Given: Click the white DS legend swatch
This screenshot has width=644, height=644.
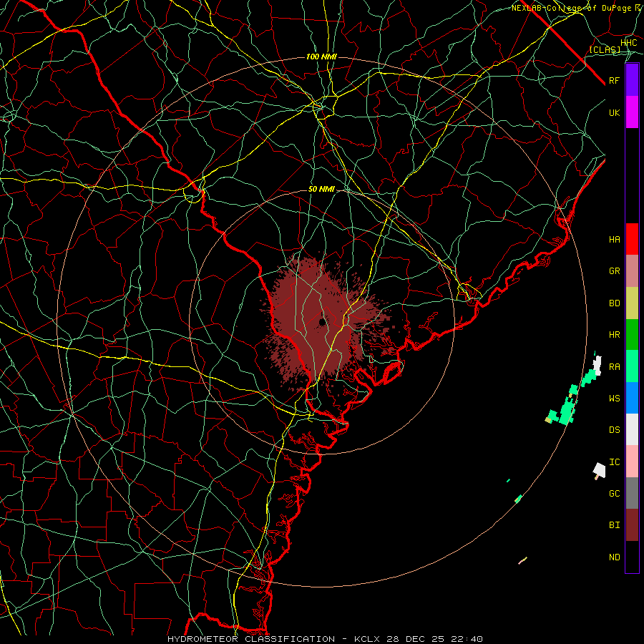Looking at the screenshot, I should [632, 429].
